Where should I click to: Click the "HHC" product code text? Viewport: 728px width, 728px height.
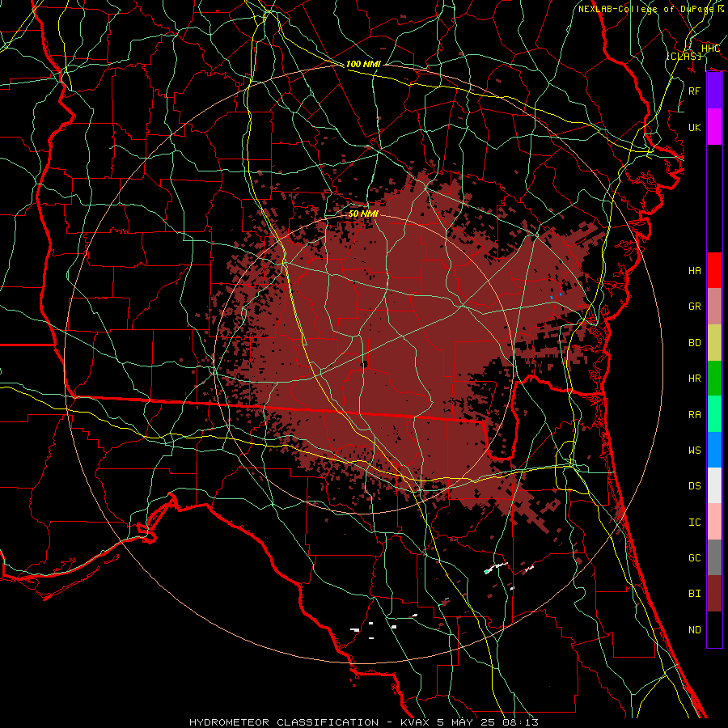point(710,49)
